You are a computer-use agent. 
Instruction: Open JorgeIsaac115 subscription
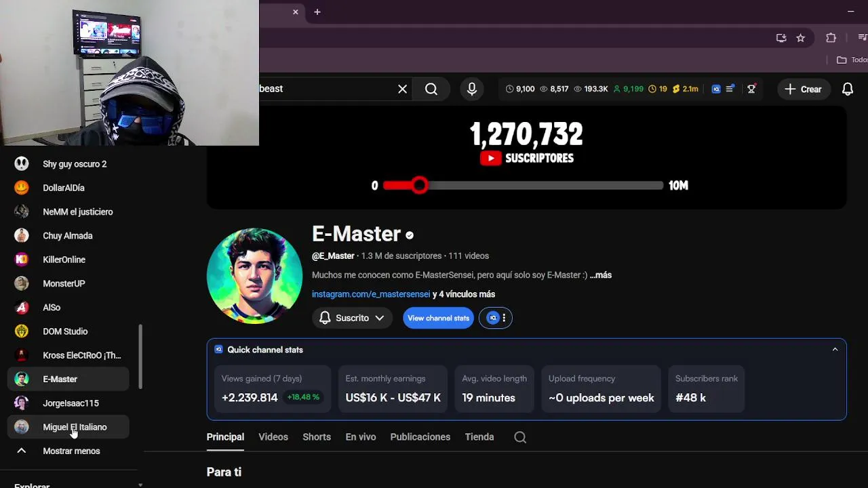coord(68,403)
